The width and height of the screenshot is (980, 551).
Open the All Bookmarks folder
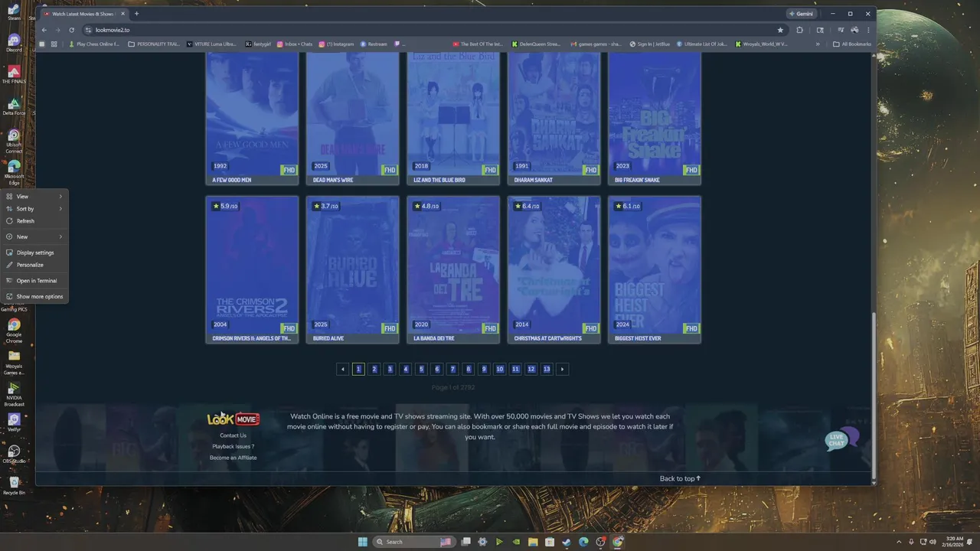pos(852,44)
